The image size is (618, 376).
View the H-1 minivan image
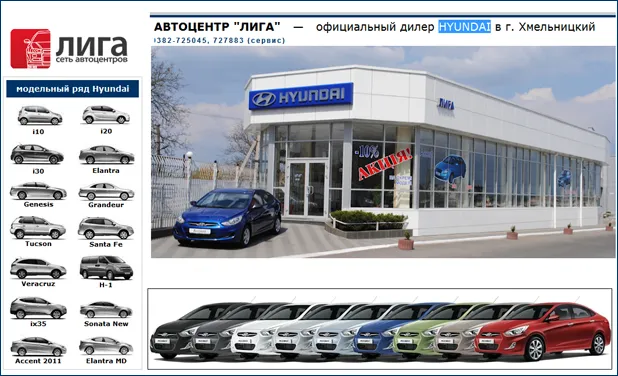point(106,268)
